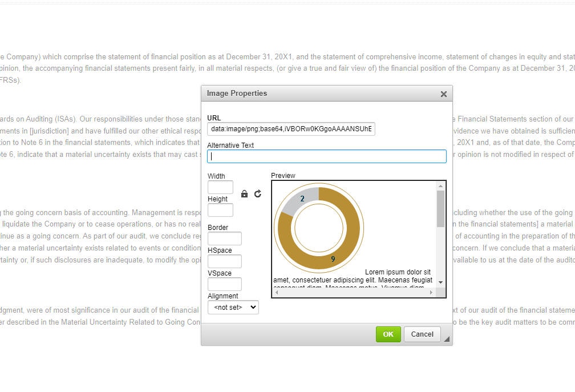Screen dimensions: 575x392
Task: Click the HSpace input box
Action: [225, 261]
